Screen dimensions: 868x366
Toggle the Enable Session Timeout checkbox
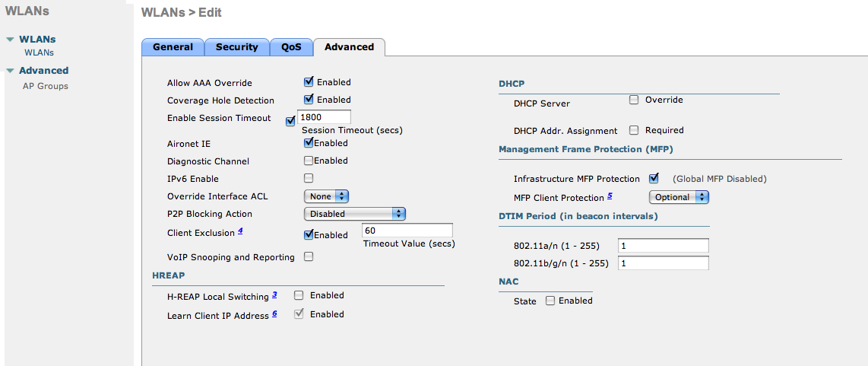tap(290, 120)
